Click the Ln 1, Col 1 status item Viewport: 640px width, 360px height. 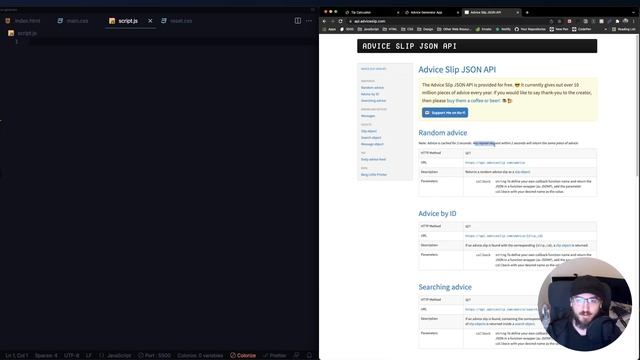pyautogui.click(x=17, y=356)
